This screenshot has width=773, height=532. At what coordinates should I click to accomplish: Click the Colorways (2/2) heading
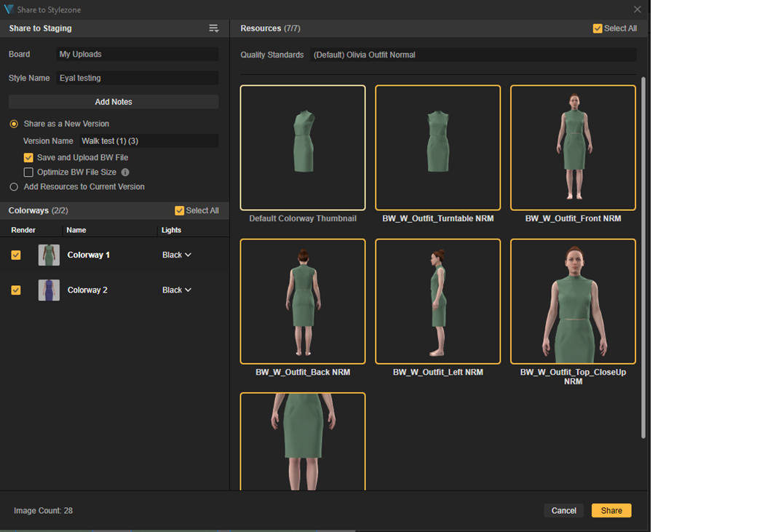(39, 210)
